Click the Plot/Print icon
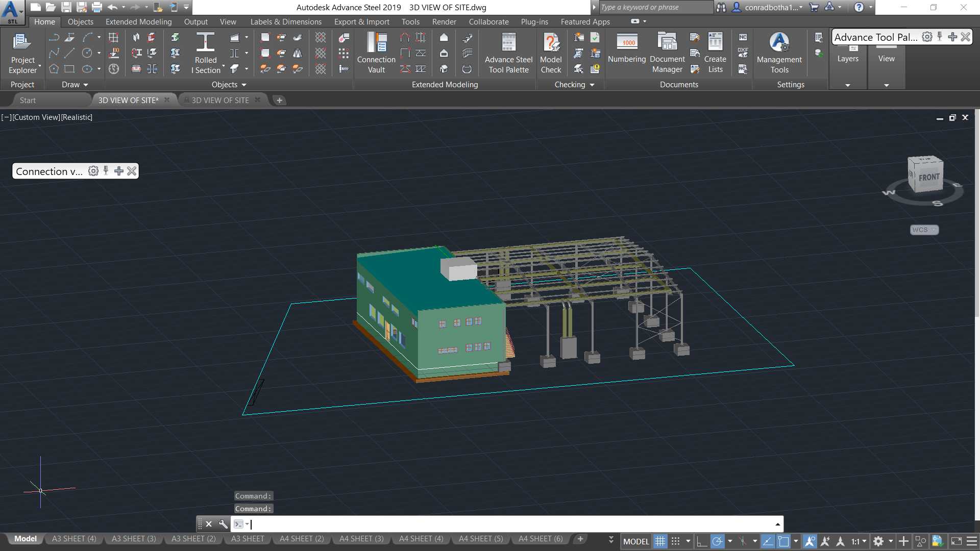 click(97, 7)
